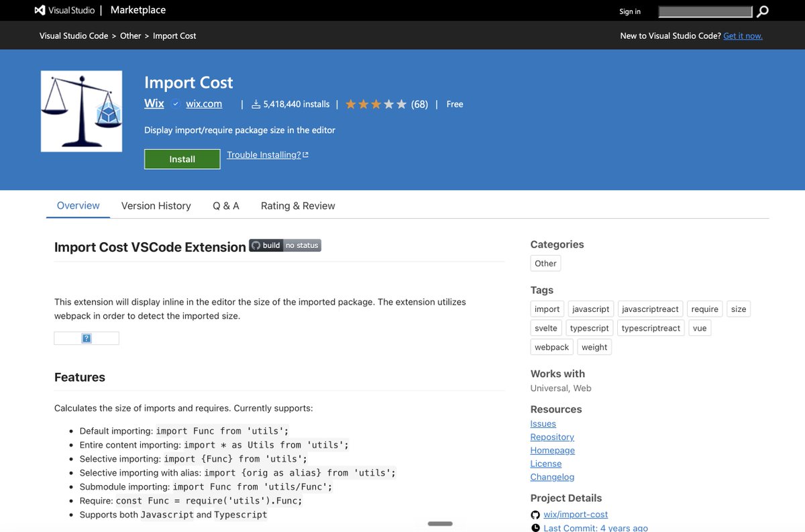This screenshot has height=532, width=805.
Task: Click the typescript tag
Action: click(590, 328)
